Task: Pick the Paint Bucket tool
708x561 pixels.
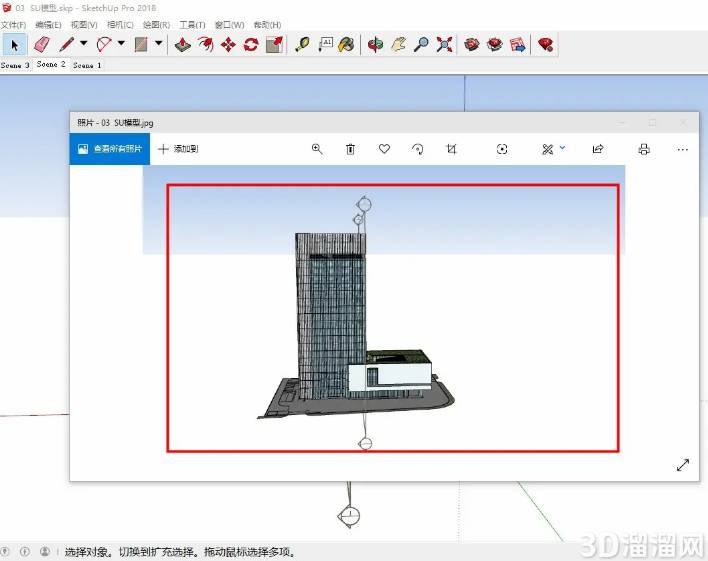Action: (347, 45)
